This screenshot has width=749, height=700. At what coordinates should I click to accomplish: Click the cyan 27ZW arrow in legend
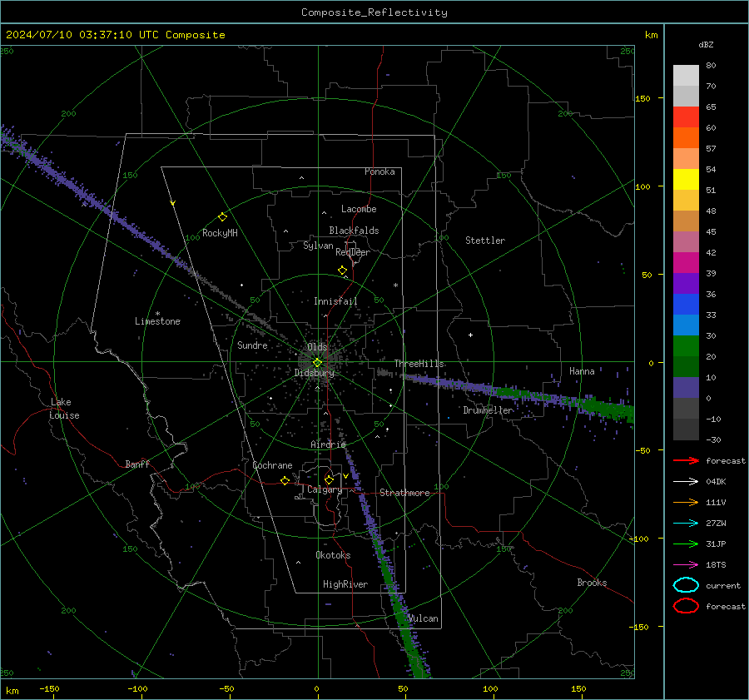[686, 524]
